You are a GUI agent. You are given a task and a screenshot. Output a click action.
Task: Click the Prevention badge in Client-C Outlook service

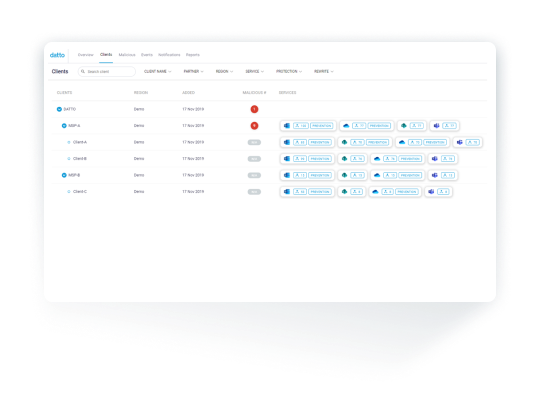coord(320,192)
